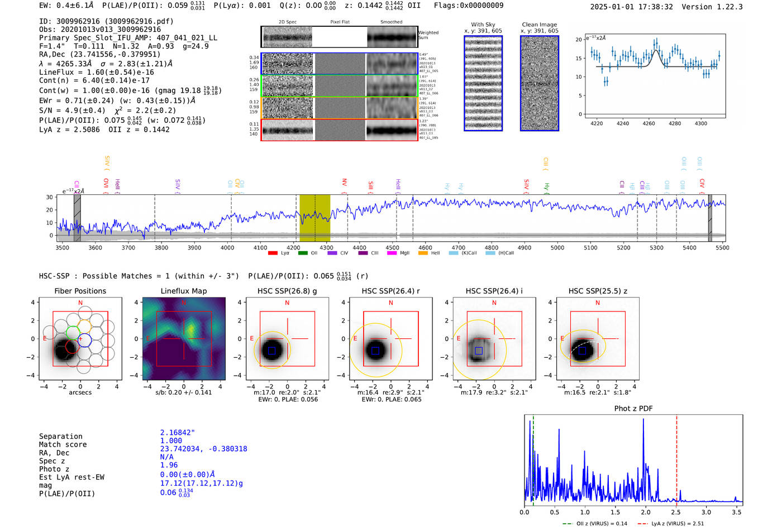
Task: Click the blue fiber circle in Fiber Positions
Action: 84,339
